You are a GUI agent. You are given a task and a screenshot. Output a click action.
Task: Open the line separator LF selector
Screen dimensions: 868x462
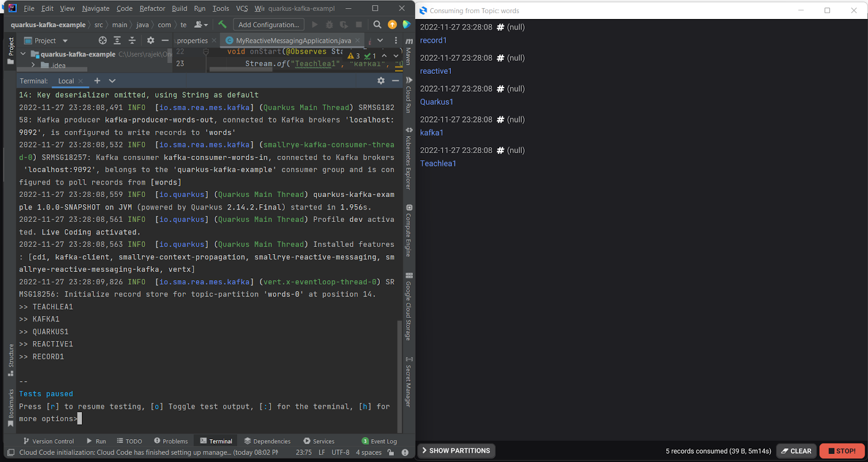pos(322,452)
